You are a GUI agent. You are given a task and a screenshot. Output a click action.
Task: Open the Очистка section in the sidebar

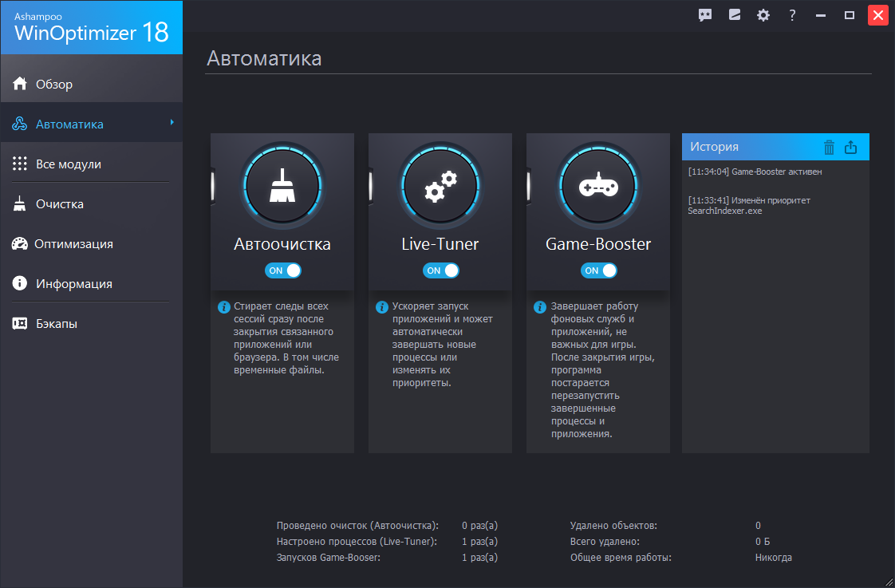56,203
